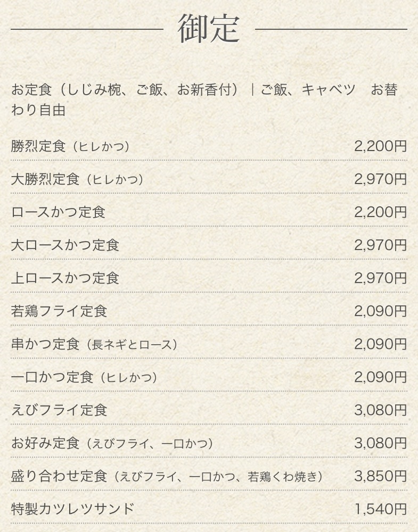Click the 3,850円 price

380,476
